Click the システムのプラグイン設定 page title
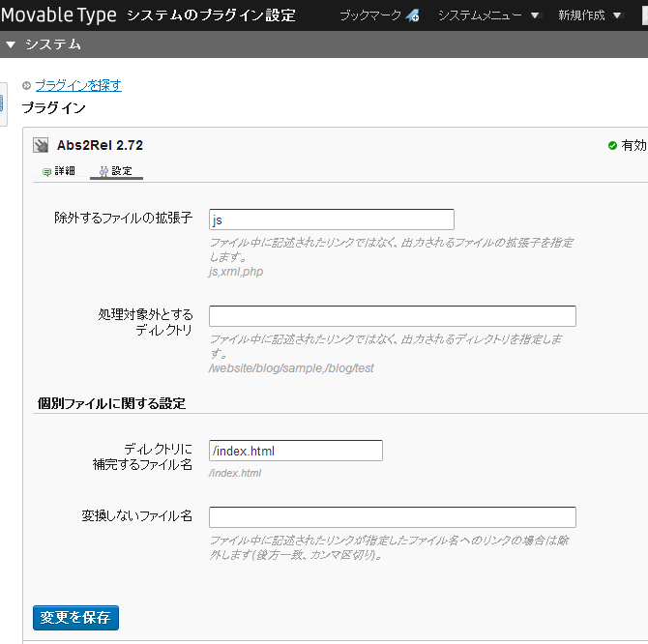 coord(211,15)
